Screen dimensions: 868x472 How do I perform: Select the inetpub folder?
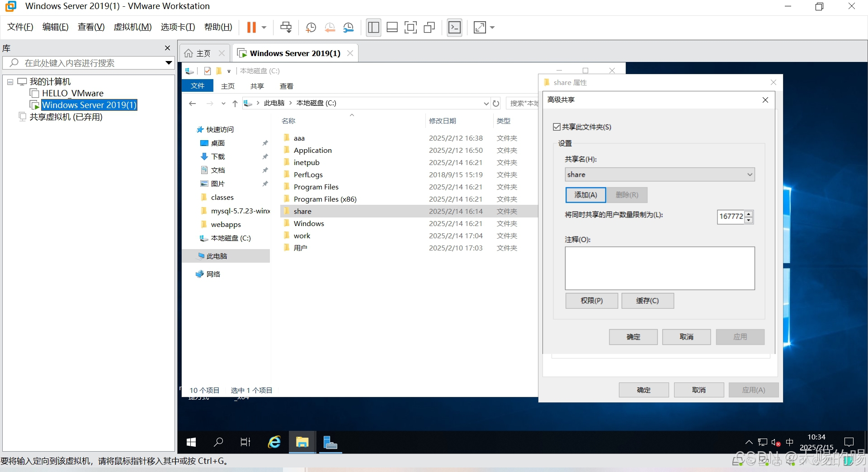tap(307, 163)
